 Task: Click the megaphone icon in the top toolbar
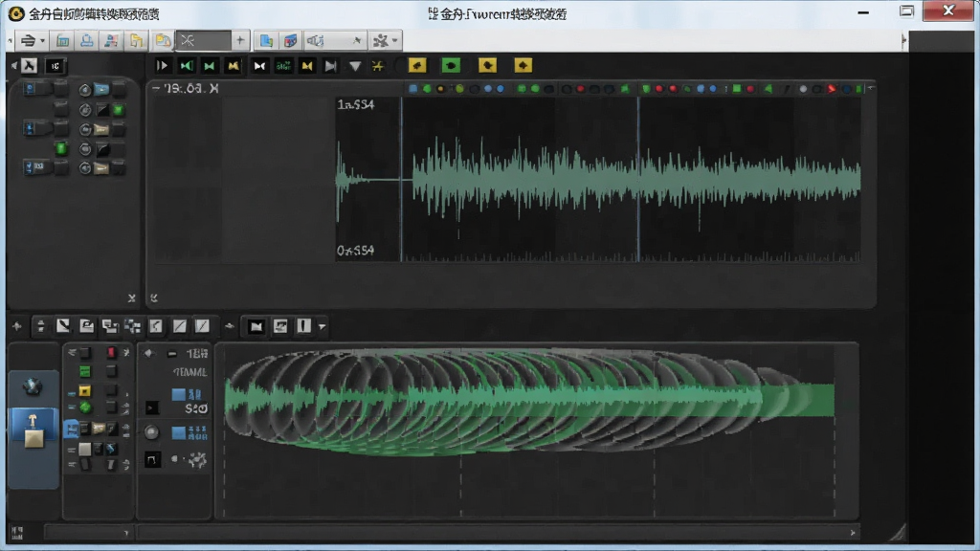pos(316,40)
